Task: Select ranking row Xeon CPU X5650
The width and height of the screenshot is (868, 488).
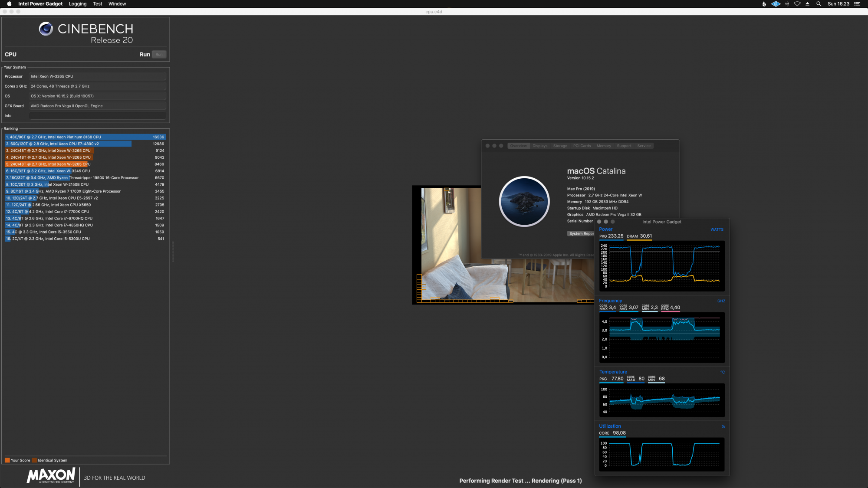Action: [85, 205]
